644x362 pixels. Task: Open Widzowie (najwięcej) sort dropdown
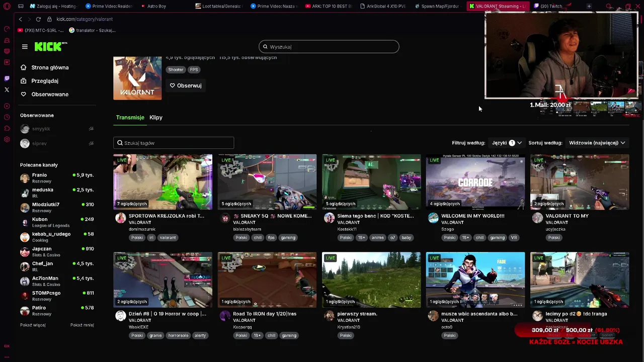597,143
